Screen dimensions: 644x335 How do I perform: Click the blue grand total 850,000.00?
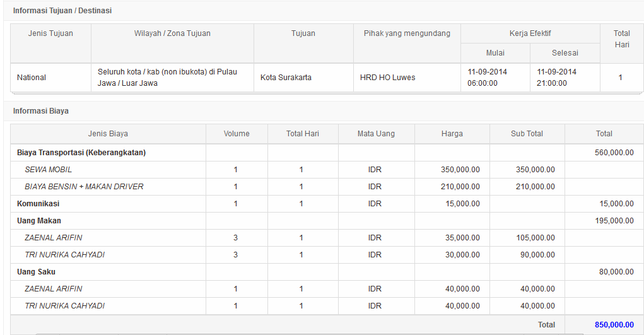pyautogui.click(x=614, y=324)
